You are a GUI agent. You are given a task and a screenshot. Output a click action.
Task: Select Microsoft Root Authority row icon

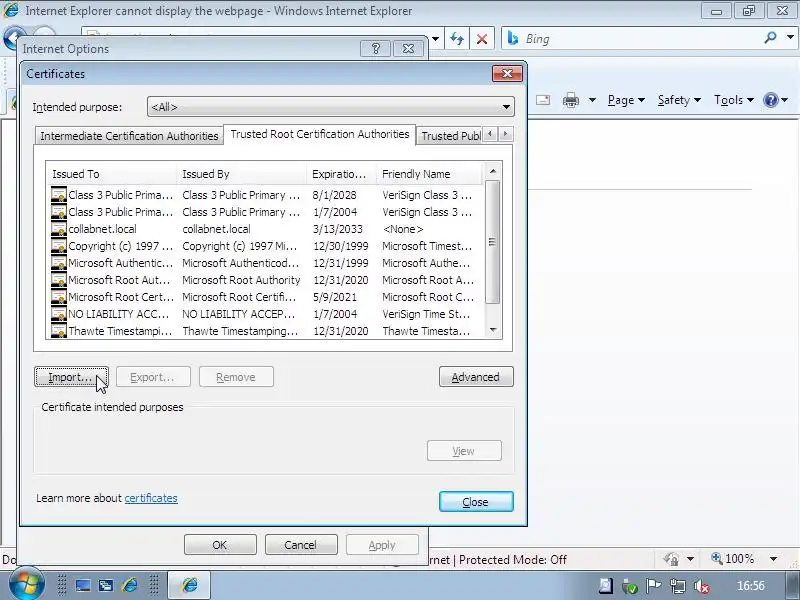pos(59,280)
